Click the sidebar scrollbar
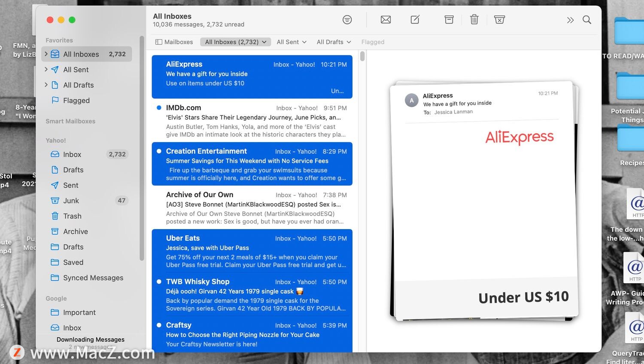The image size is (644, 364). [142, 148]
